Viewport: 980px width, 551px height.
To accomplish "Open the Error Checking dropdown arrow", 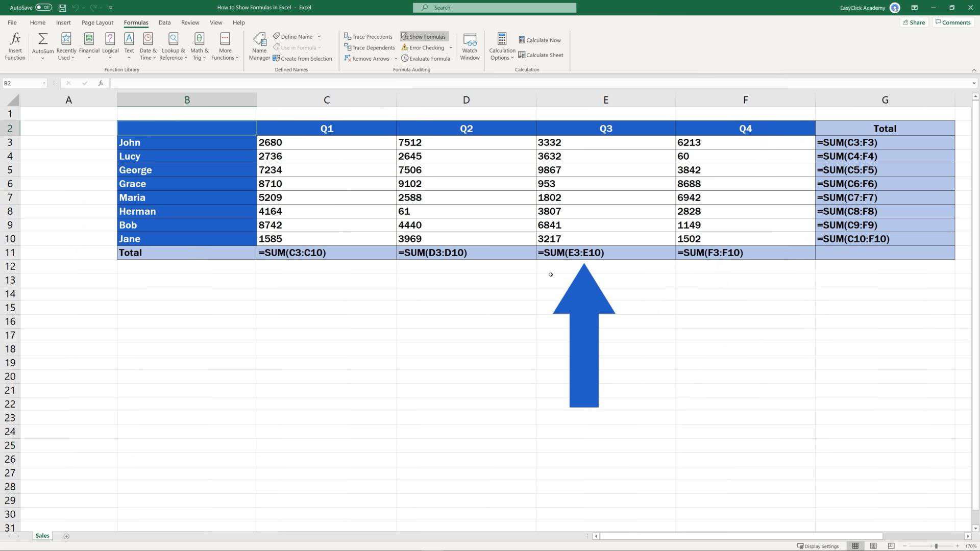I will point(451,48).
